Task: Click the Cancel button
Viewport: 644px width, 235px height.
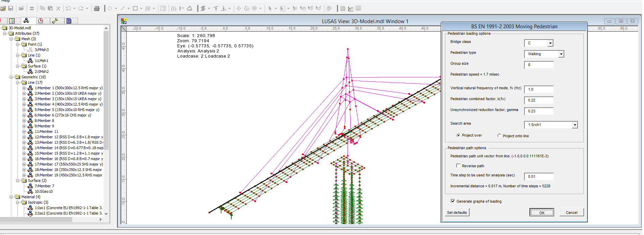Action: point(571,213)
